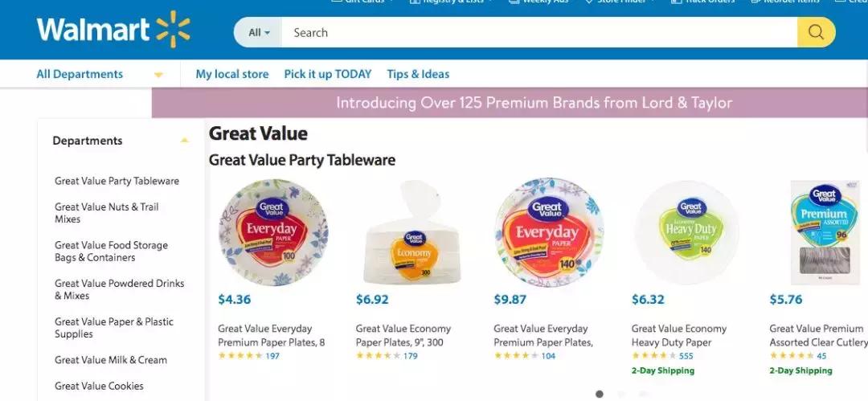Click the yellow search magnifier button
Image resolution: width=868 pixels, height=401 pixels.
pos(816,33)
